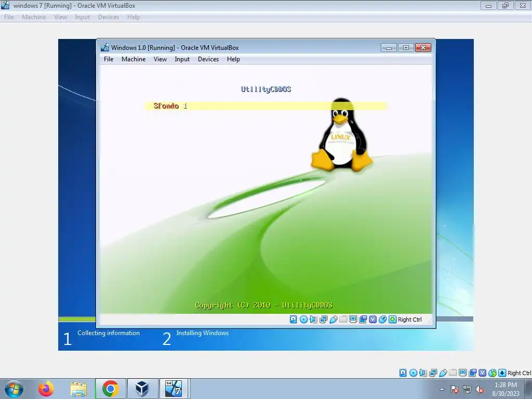Toggle mouse integration icon in windows 7 VM status bar
The image size is (532, 399).
493,373
